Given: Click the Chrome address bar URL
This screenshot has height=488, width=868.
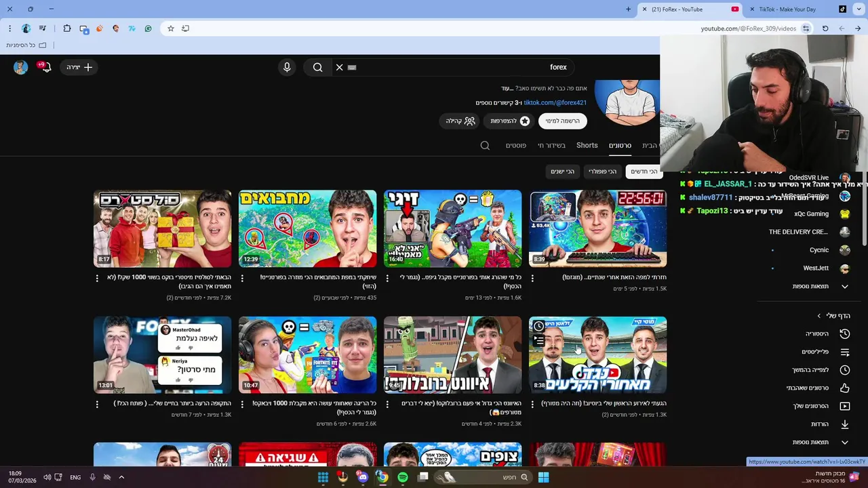Looking at the screenshot, I should click(748, 28).
